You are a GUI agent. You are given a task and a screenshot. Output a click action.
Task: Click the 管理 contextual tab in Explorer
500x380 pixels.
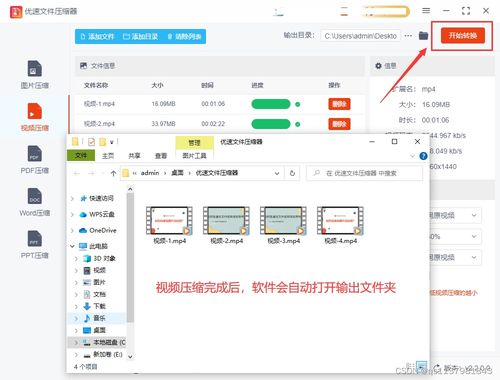click(x=194, y=143)
